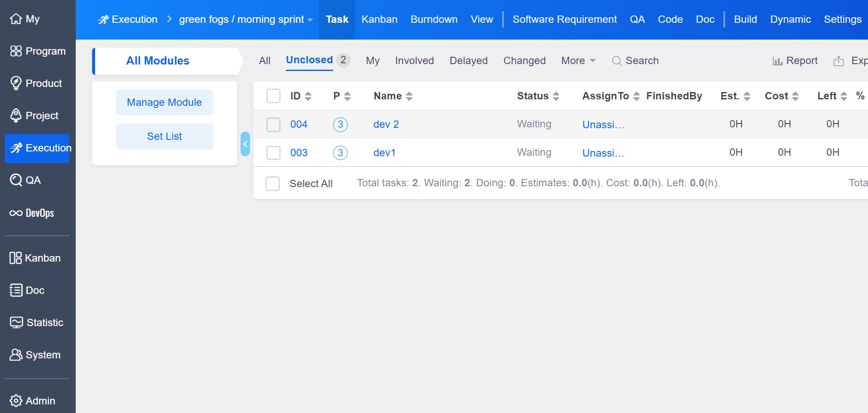
Task: Check the checkbox for task 004
Action: pyautogui.click(x=273, y=124)
